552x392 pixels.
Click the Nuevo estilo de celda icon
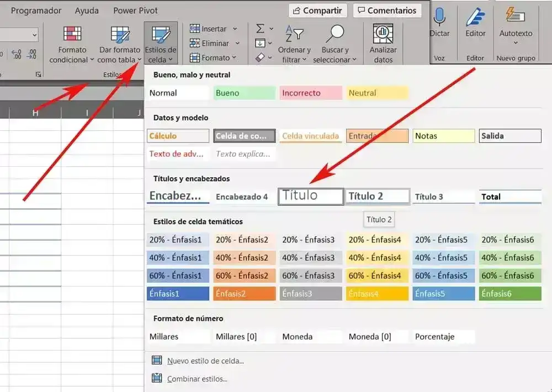click(x=157, y=361)
